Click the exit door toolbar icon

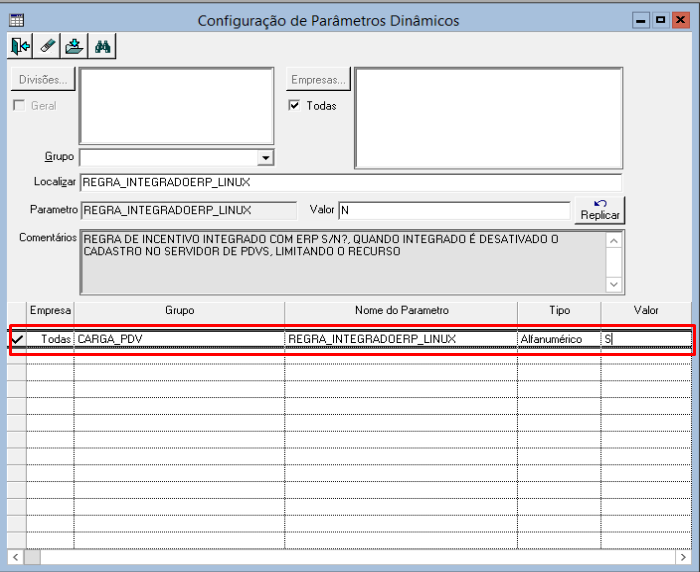click(20, 46)
